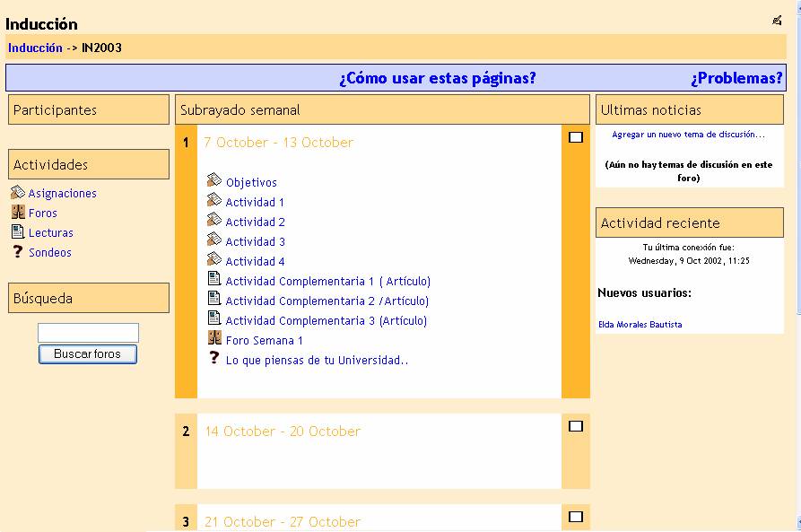Open the ¿Problemas? link
Screen dimensions: 801x532
point(736,78)
